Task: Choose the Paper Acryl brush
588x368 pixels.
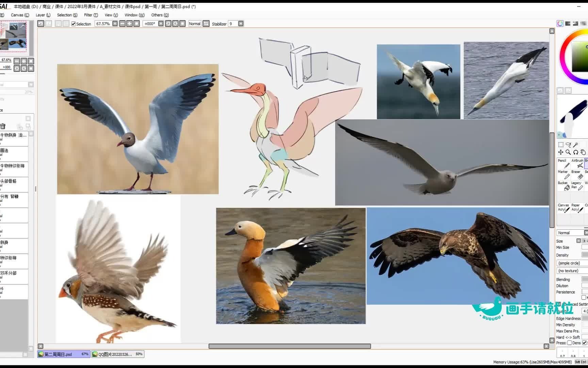Action: (x=577, y=208)
